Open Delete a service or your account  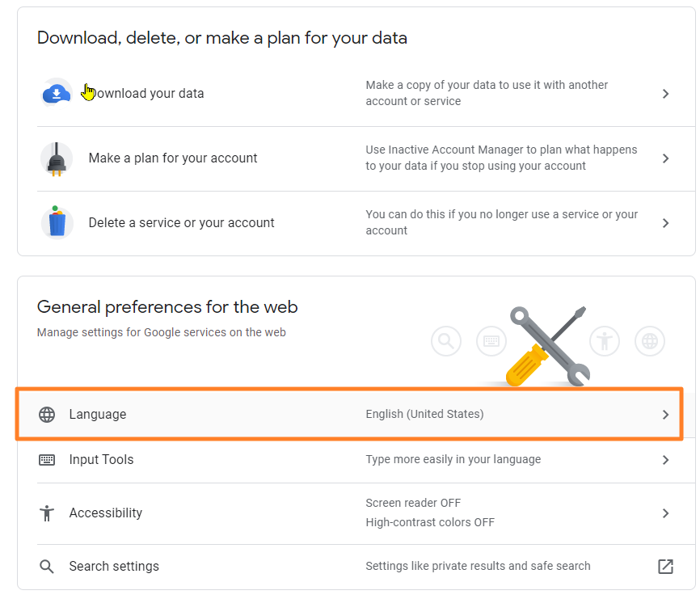(x=181, y=222)
